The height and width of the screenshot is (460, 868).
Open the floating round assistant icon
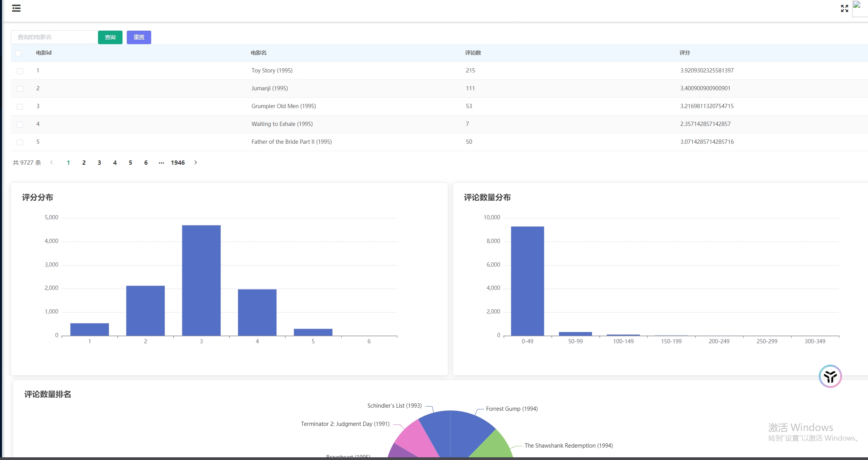pos(830,376)
